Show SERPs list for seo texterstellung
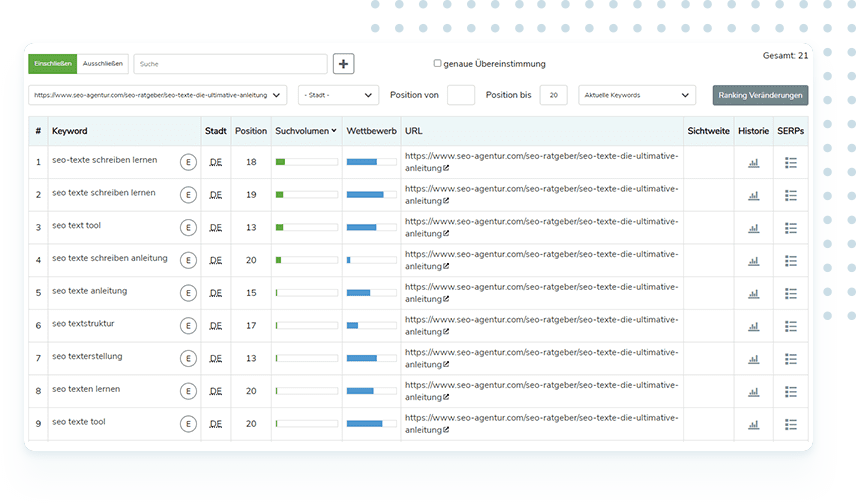856x503 pixels. pyautogui.click(x=790, y=359)
